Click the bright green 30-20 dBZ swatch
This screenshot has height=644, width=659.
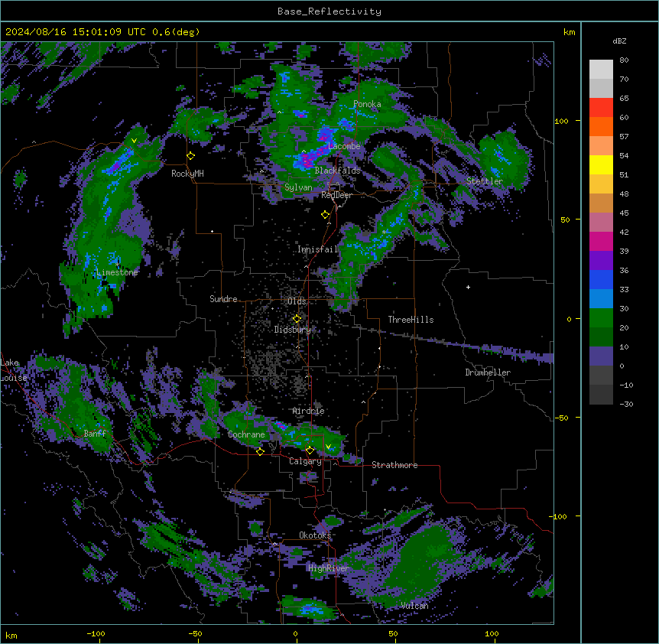tap(601, 318)
